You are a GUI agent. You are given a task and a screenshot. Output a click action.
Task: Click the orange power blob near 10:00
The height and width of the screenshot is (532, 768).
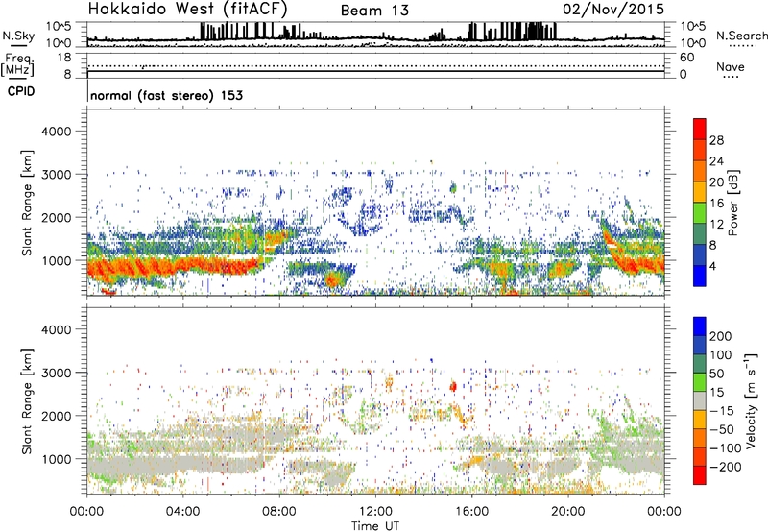point(332,280)
